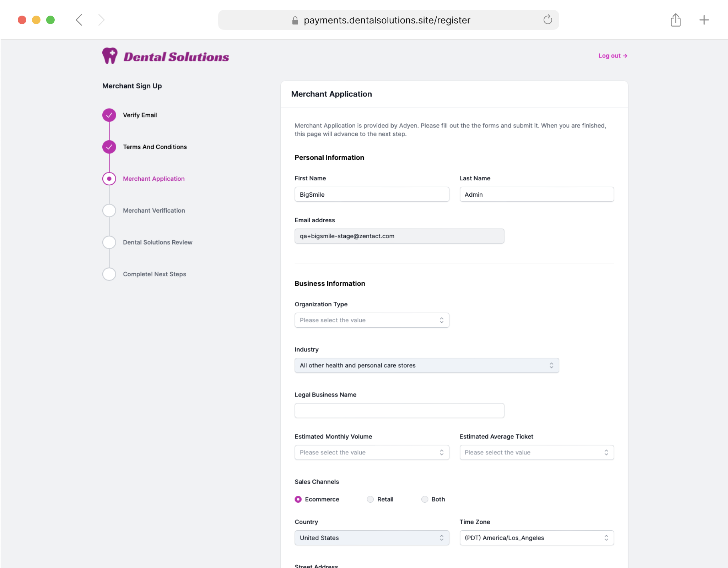Select Merchant Verification step in sidebar
The height and width of the screenshot is (568, 728).
click(x=154, y=211)
